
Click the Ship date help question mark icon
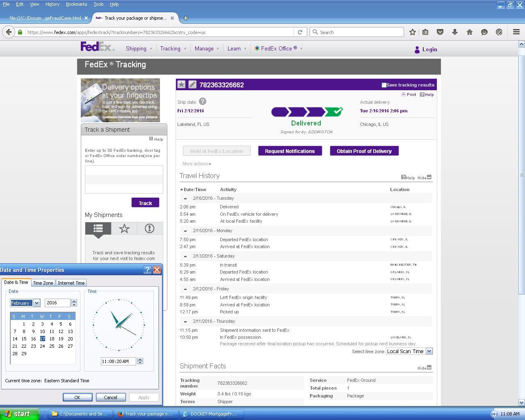[203, 102]
